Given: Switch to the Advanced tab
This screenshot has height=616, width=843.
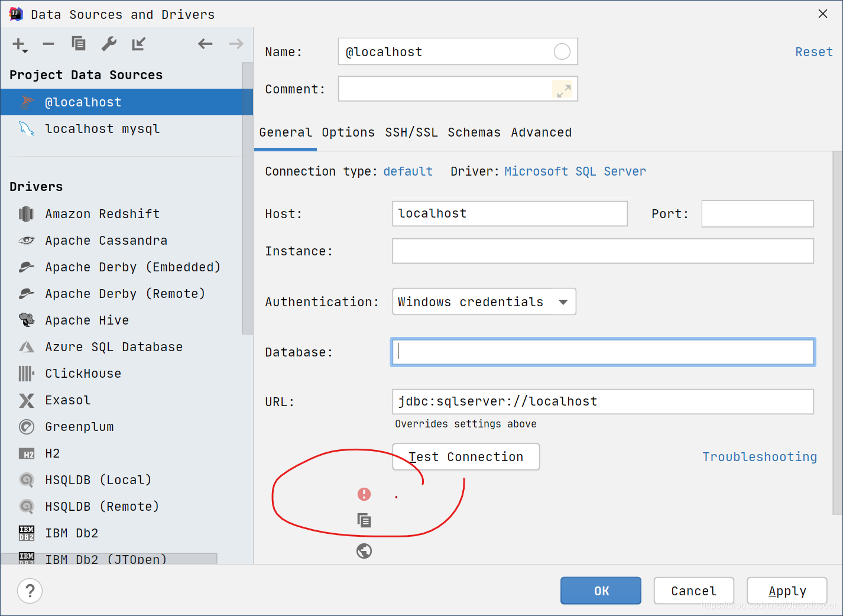Looking at the screenshot, I should pos(542,132).
